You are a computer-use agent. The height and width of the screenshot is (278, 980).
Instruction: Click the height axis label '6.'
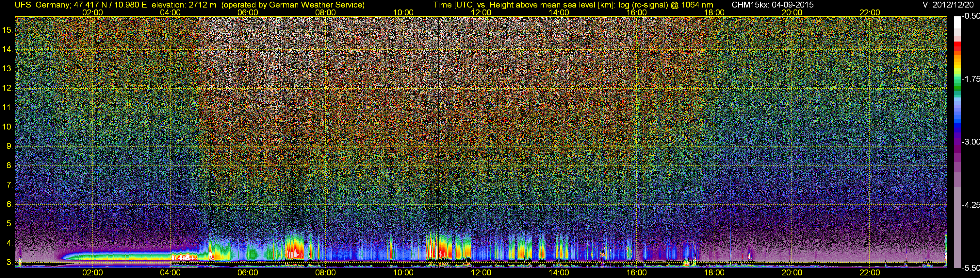[x=10, y=204]
